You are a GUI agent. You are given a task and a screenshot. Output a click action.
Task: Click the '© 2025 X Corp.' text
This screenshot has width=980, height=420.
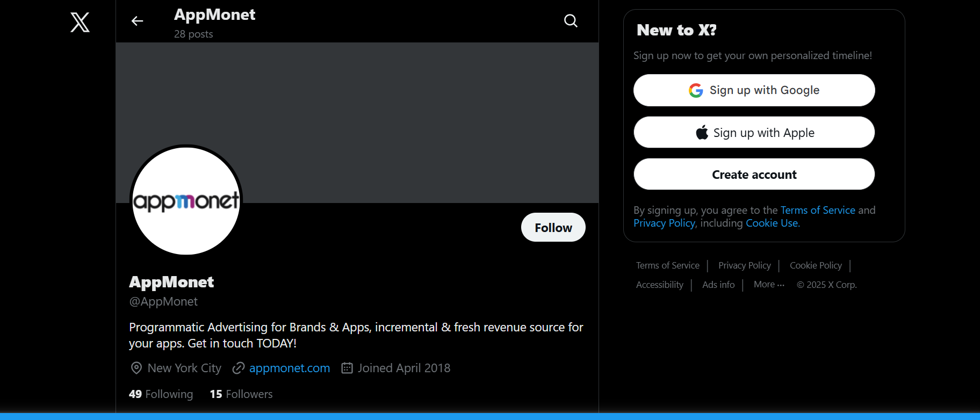(x=826, y=285)
